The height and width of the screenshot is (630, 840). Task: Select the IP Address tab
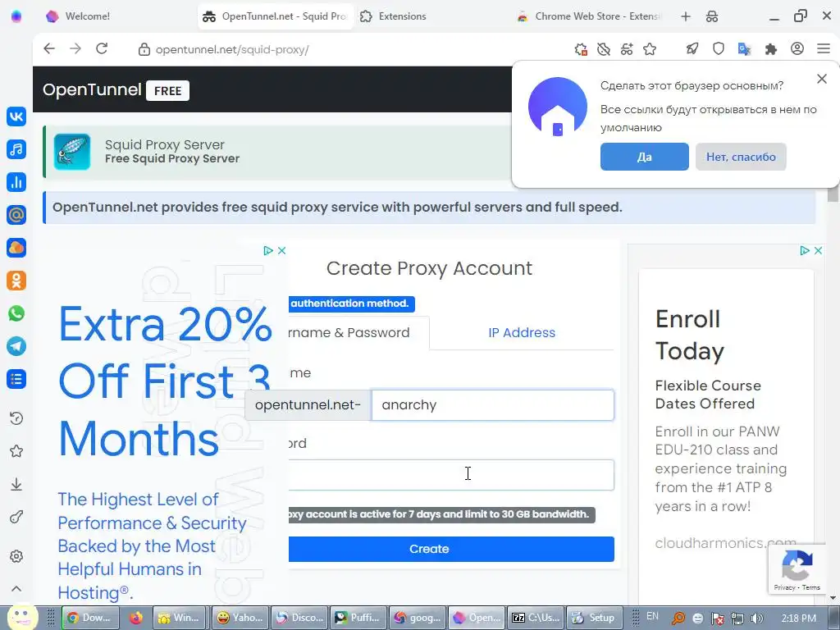tap(521, 333)
